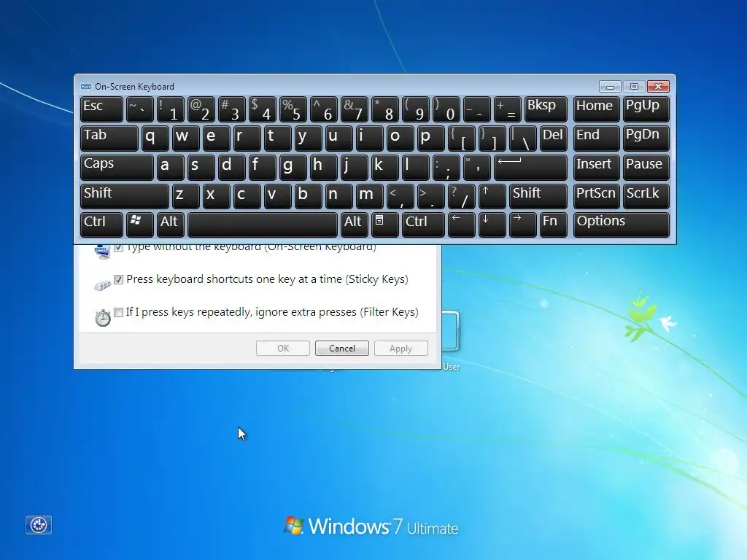Image resolution: width=747 pixels, height=560 pixels.
Task: Toggle the left Ctrl key
Action: (101, 225)
